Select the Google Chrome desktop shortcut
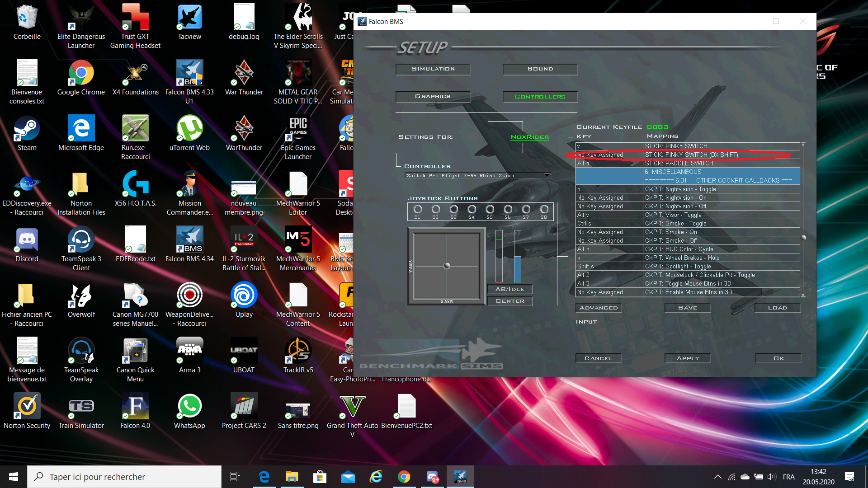 81,78
